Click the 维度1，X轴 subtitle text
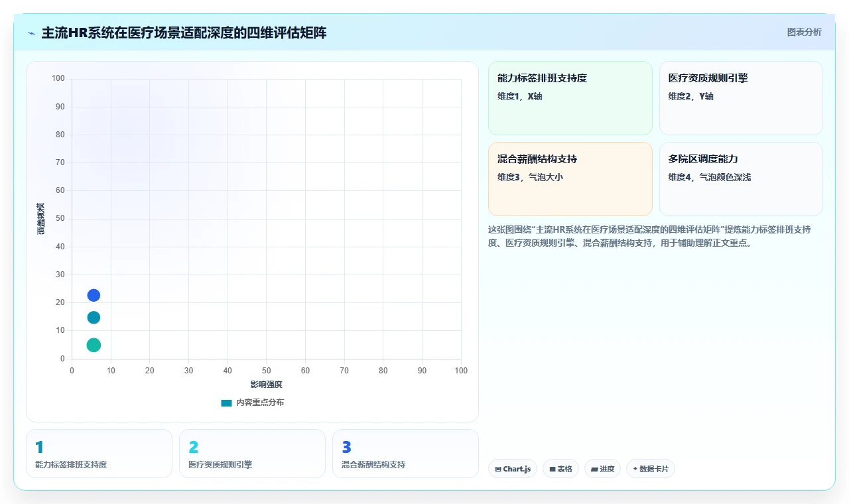The width and height of the screenshot is (849, 504). point(519,96)
